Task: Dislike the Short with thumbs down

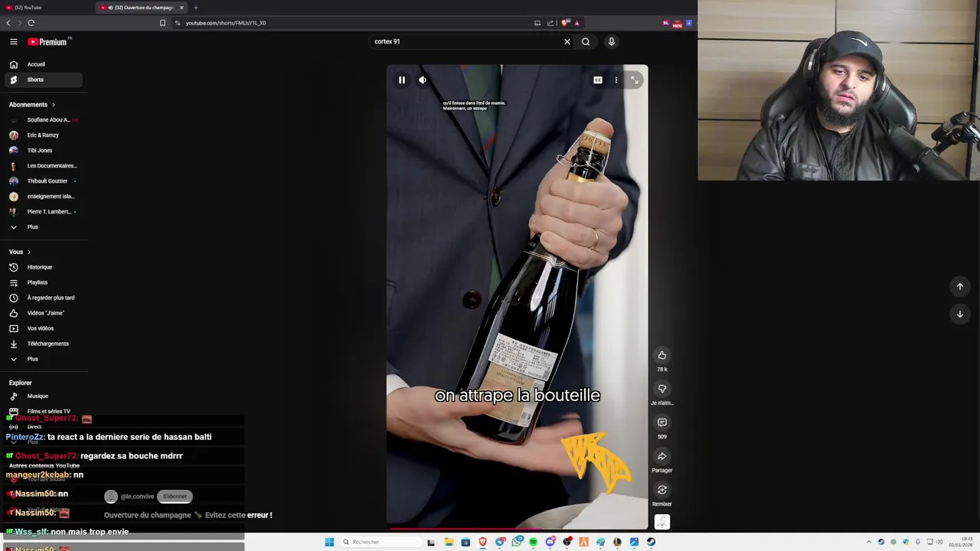Action: tap(662, 389)
